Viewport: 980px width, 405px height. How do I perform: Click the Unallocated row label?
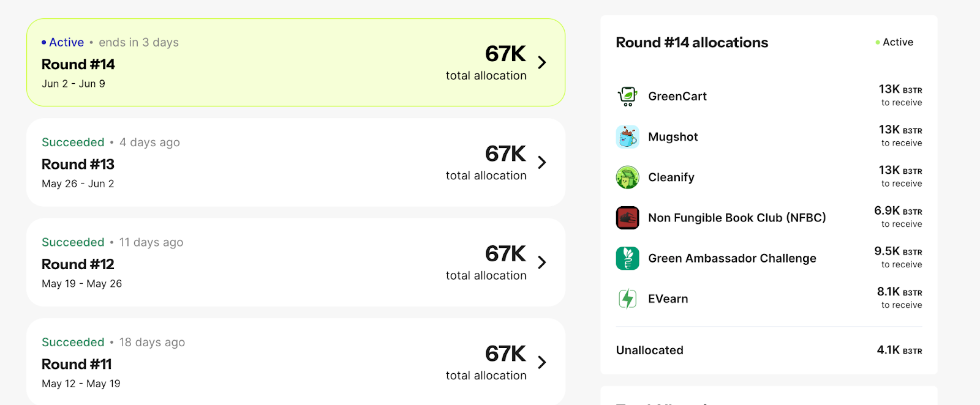(x=650, y=350)
